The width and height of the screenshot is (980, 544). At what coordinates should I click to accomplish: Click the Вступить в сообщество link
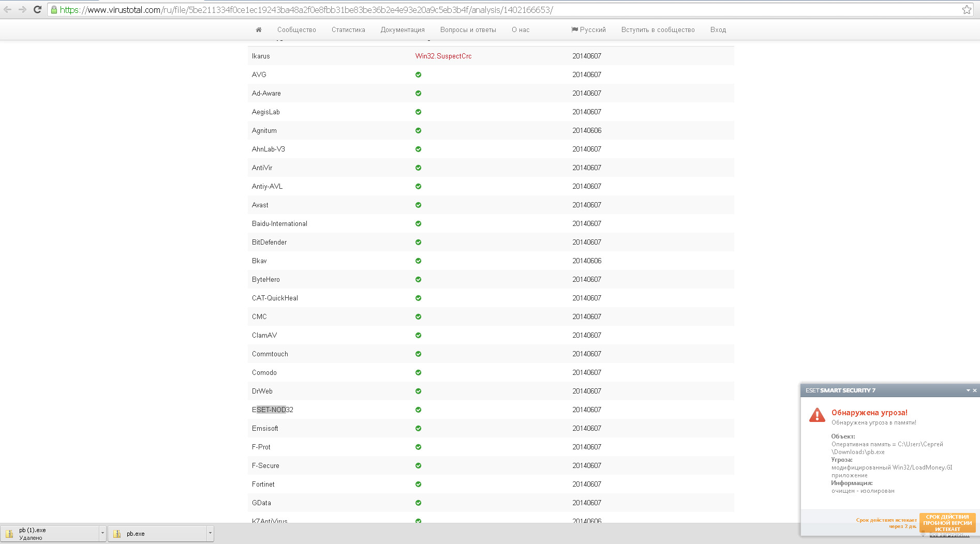click(x=658, y=30)
